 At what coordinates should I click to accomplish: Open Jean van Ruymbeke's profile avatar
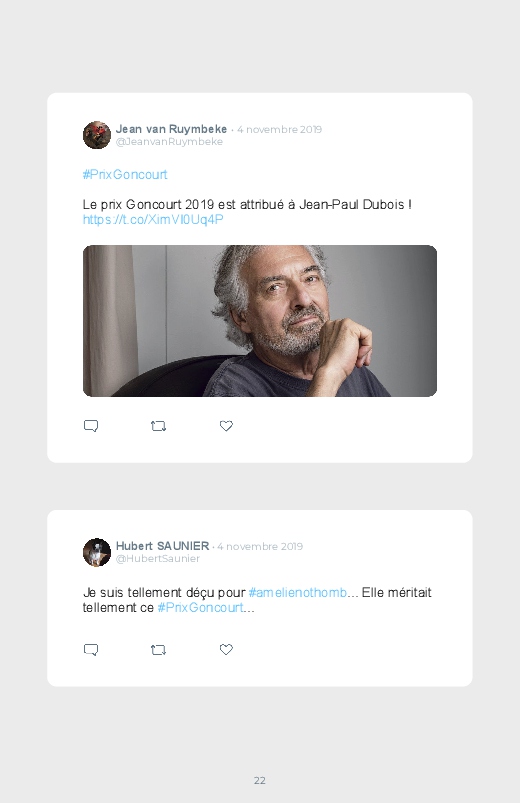[x=97, y=135]
